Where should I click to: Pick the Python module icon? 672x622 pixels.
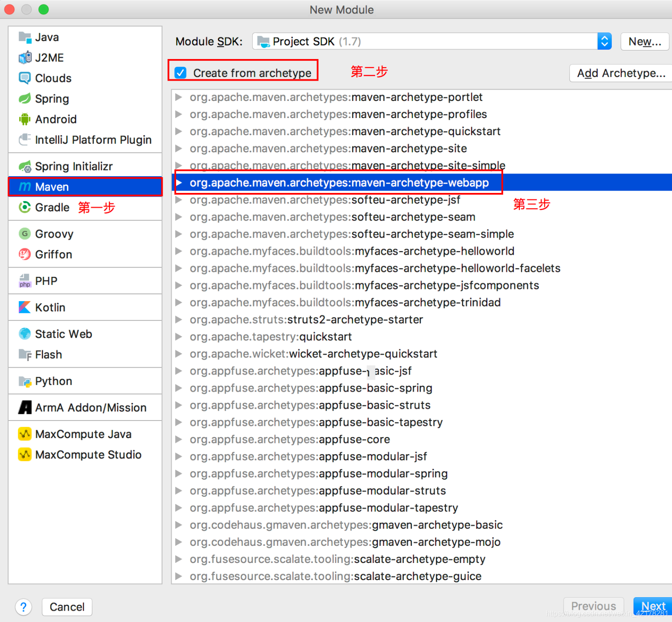tap(25, 381)
